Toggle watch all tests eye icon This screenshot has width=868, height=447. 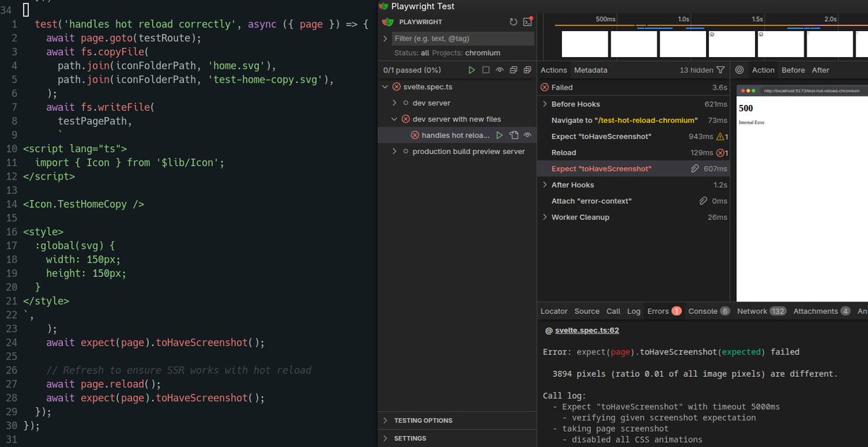click(x=500, y=70)
